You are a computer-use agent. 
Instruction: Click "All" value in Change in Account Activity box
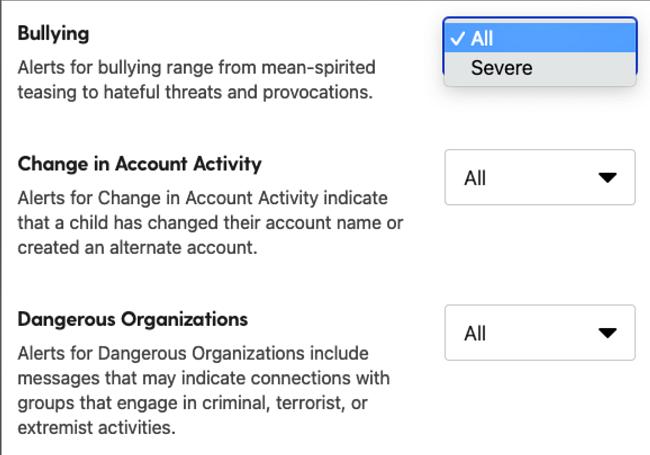coord(475,178)
